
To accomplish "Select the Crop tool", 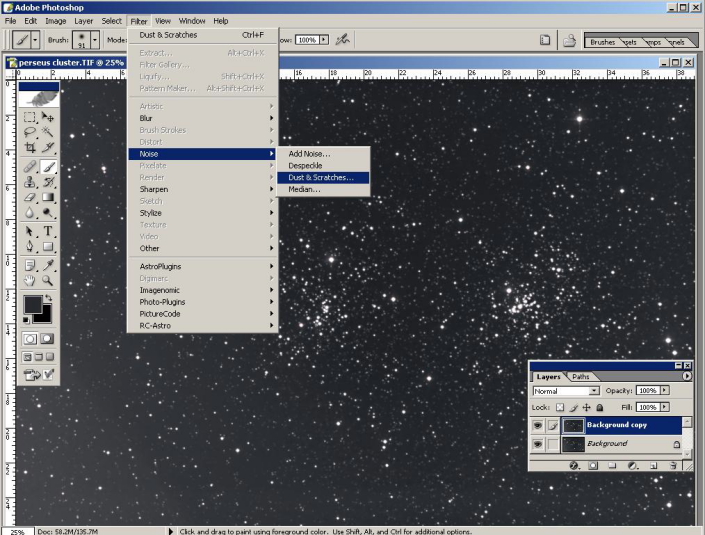I will (30, 147).
